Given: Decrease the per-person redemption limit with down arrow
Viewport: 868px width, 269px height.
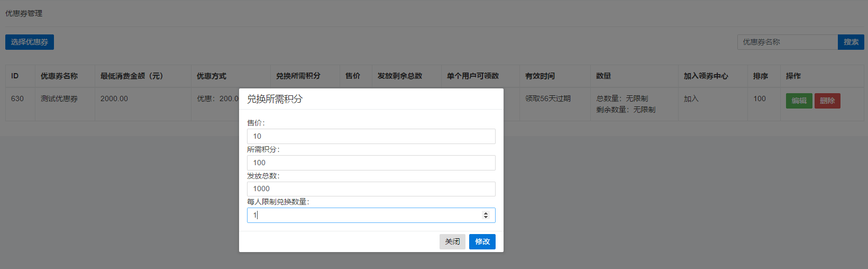Looking at the screenshot, I should tap(486, 217).
